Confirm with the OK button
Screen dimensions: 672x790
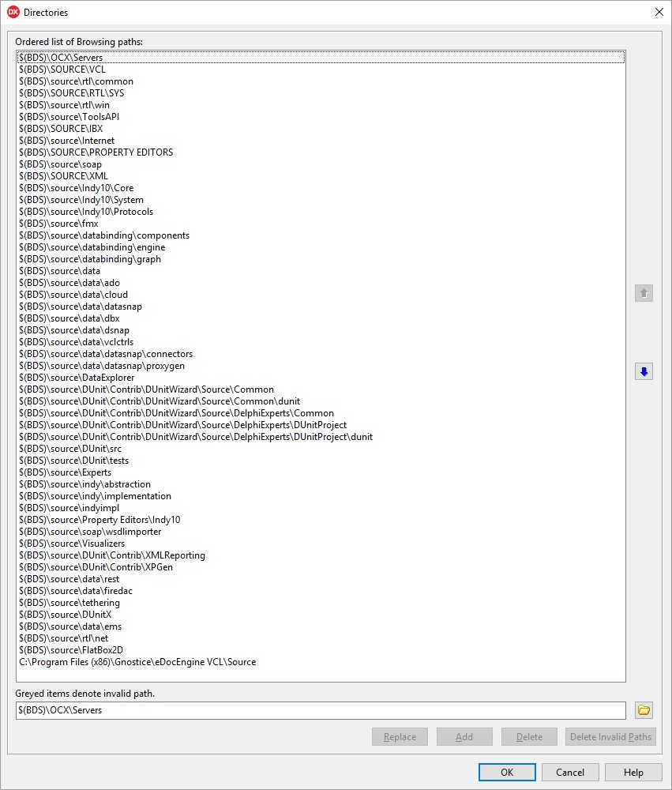pyautogui.click(x=507, y=773)
